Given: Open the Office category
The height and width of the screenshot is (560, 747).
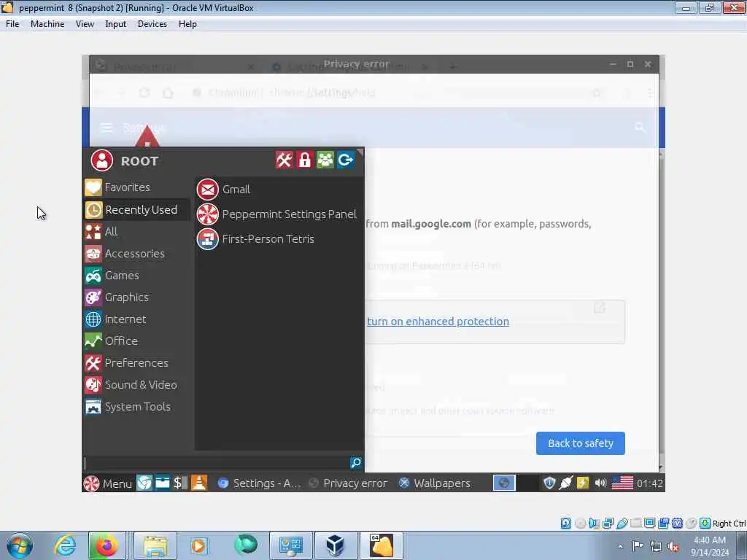Looking at the screenshot, I should [x=136, y=341].
